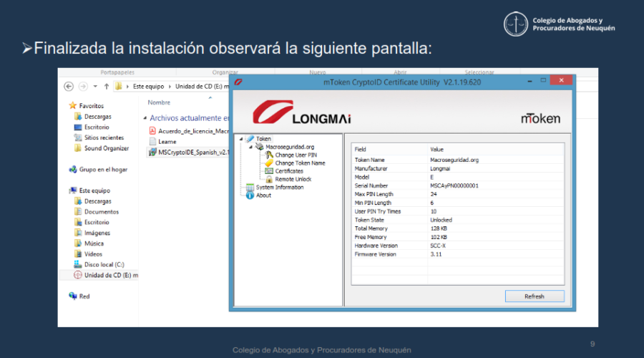Select the Token State Unlocked row

point(458,220)
